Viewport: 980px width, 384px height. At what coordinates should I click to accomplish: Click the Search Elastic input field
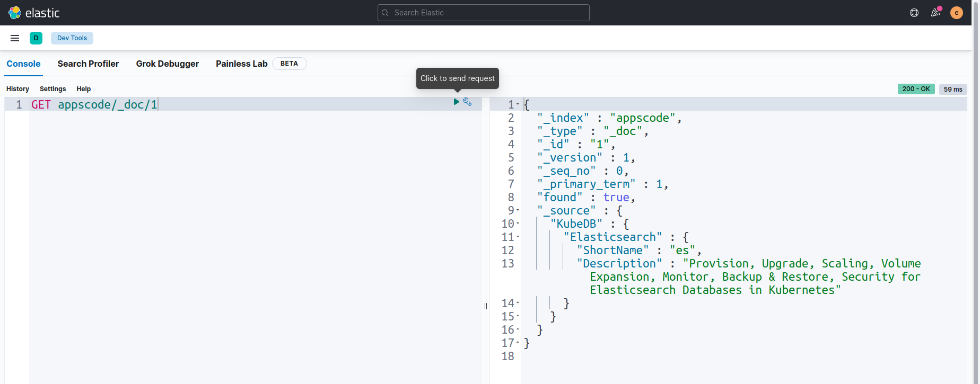click(483, 13)
